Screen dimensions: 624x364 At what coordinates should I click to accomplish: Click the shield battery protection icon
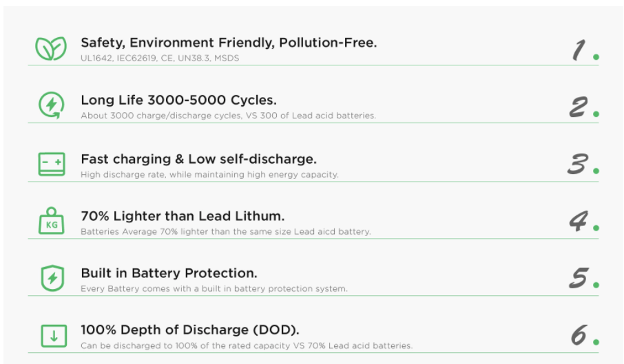[x=52, y=278]
